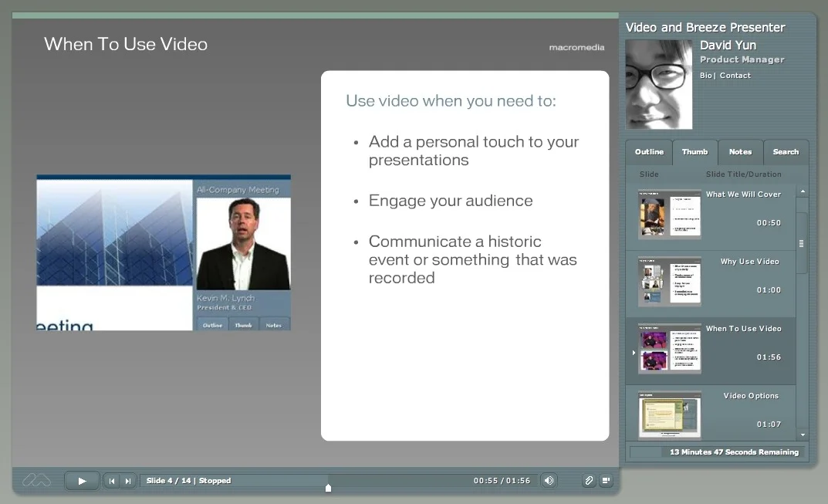Click the '01:07' duration of Video Options
828x504 pixels.
pyautogui.click(x=769, y=425)
